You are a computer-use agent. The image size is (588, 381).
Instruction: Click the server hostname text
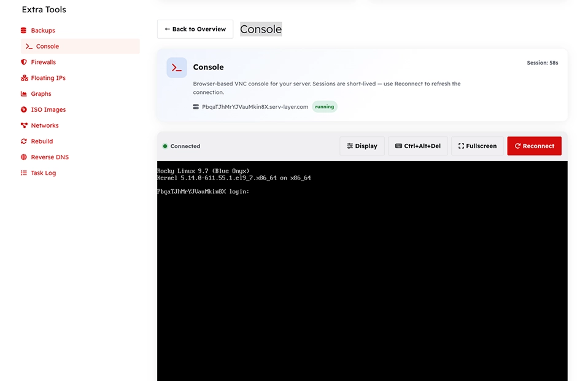click(255, 106)
